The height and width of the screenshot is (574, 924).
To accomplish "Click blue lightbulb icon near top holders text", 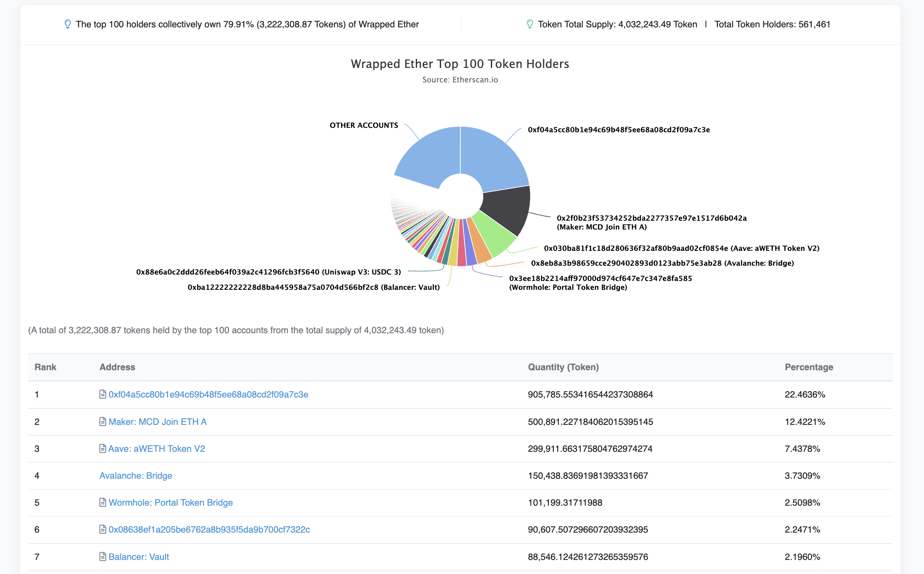I will point(68,24).
